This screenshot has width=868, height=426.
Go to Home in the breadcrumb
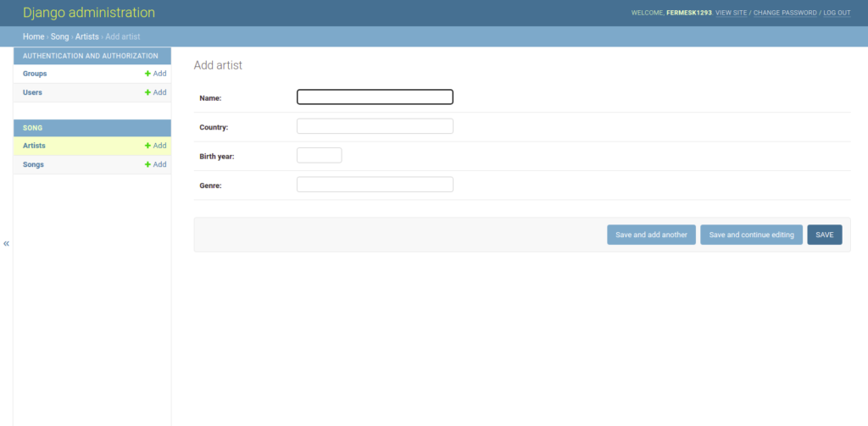tap(33, 36)
